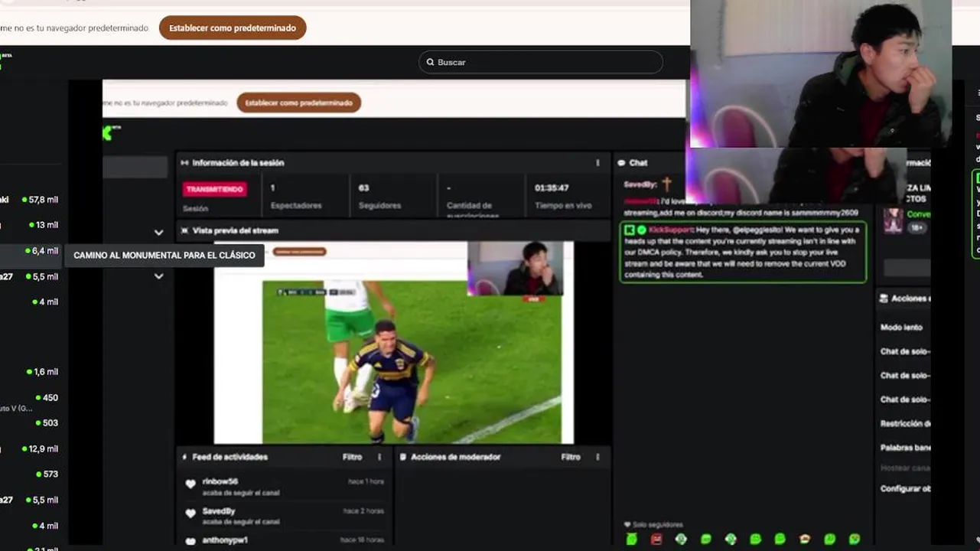
Task: Open Filtro in Acciones de moderador
Action: pyautogui.click(x=571, y=457)
